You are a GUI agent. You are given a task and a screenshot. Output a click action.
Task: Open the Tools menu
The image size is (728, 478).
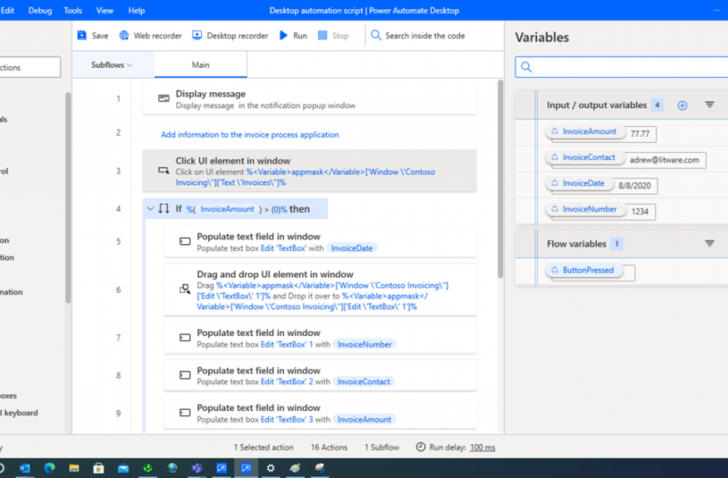(x=73, y=10)
